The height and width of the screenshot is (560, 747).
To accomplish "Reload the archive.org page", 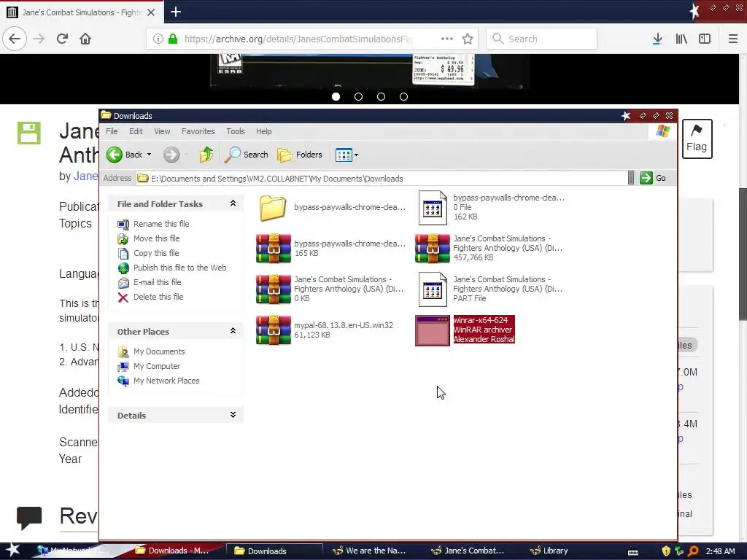I will (x=62, y=39).
